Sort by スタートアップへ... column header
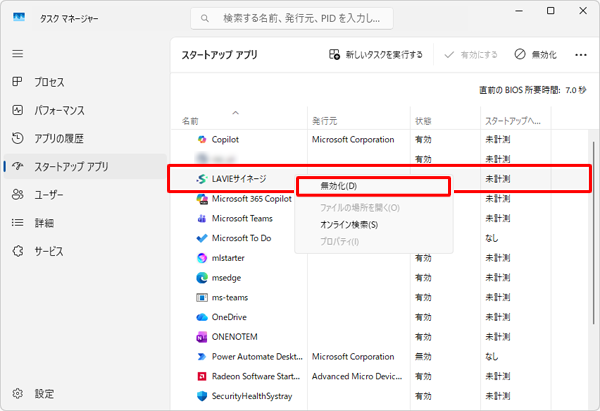The image size is (600, 411). pos(513,121)
